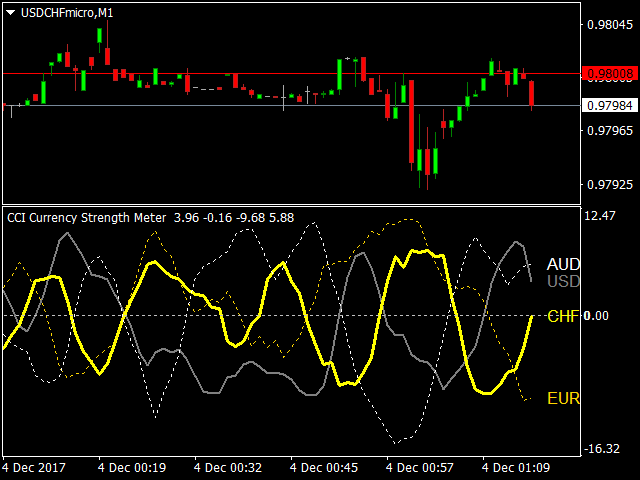This screenshot has width=640, height=480.
Task: Open the chart menu triangle beside USDCHFmicro
Action: [x=11, y=13]
